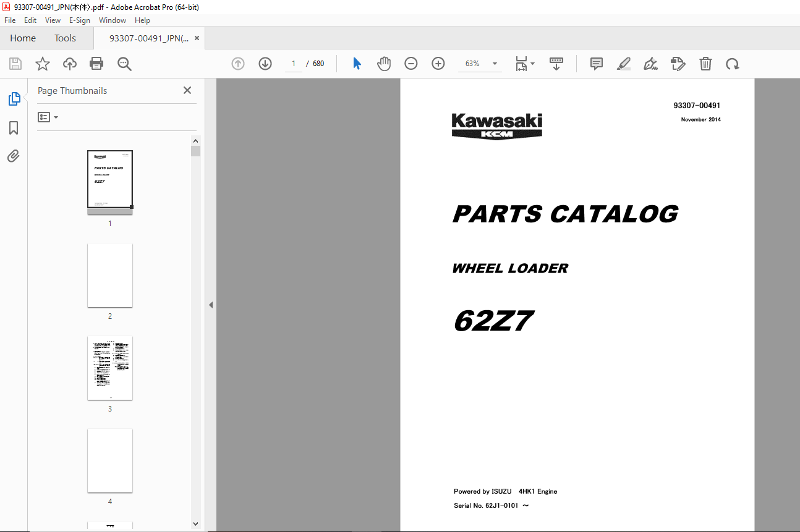
Task: Open the File menu
Action: pyautogui.click(x=10, y=20)
